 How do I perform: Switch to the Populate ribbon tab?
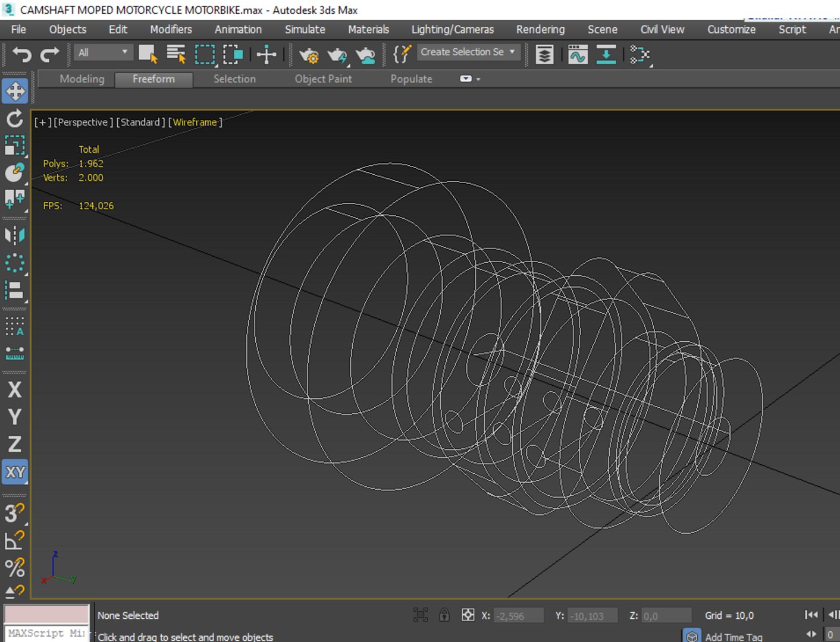411,79
